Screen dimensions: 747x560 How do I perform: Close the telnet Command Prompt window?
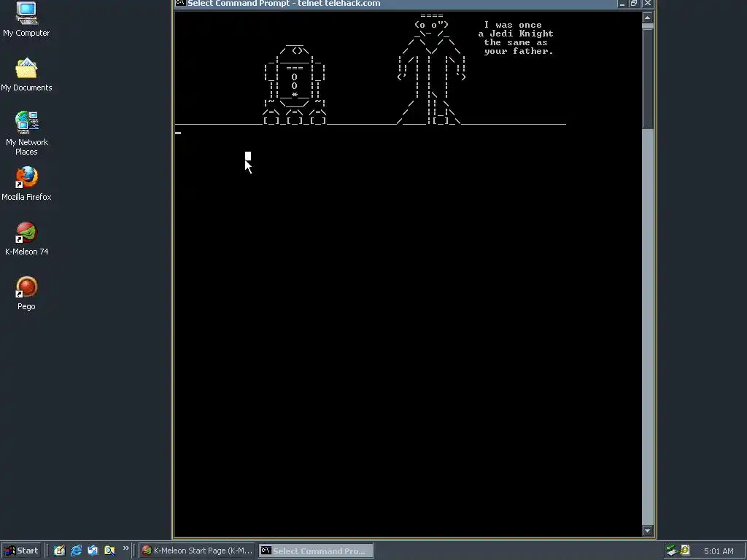point(648,4)
